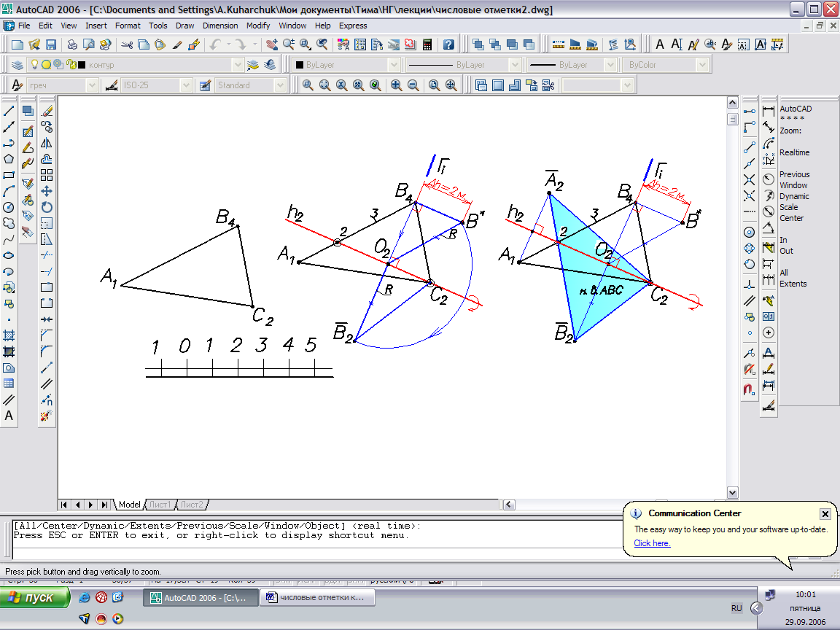Click the Plot (print) icon

(72, 44)
